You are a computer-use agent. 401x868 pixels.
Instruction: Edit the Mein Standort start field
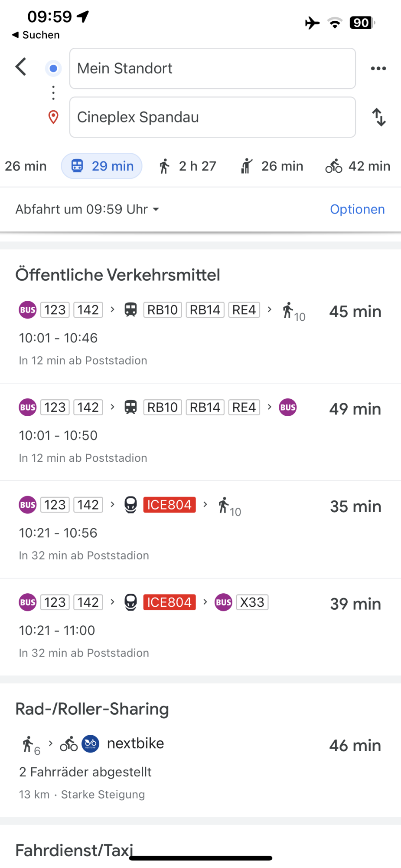tap(212, 69)
